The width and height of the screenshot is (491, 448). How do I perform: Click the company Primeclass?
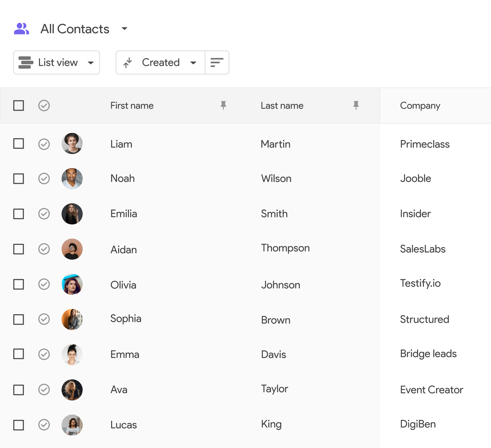point(425,144)
